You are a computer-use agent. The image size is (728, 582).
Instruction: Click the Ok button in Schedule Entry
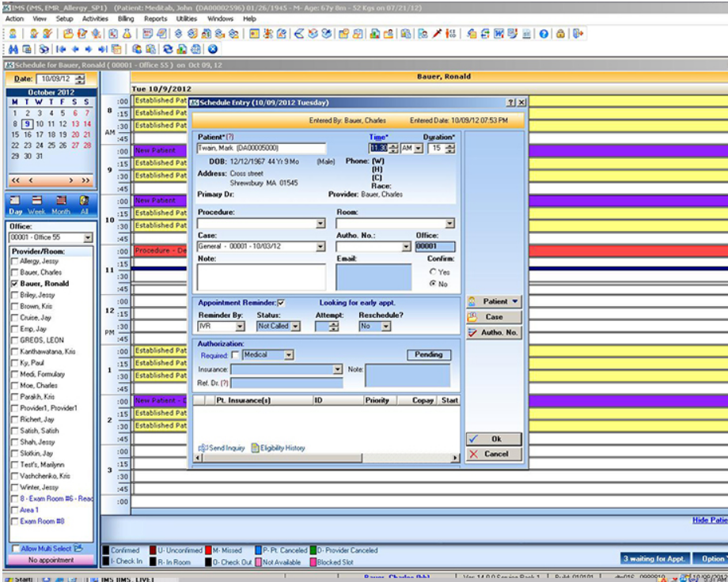pyautogui.click(x=494, y=439)
